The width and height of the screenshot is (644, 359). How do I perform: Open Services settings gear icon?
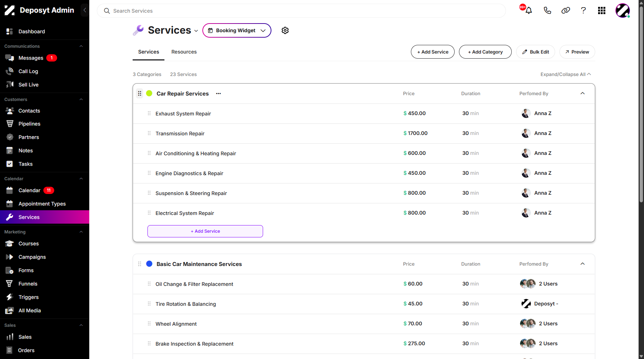click(x=285, y=30)
